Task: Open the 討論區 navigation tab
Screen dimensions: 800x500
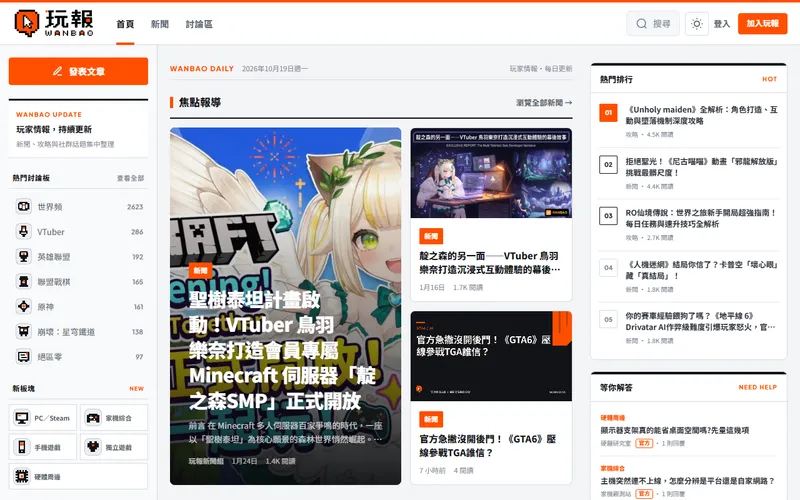Action: (x=199, y=24)
